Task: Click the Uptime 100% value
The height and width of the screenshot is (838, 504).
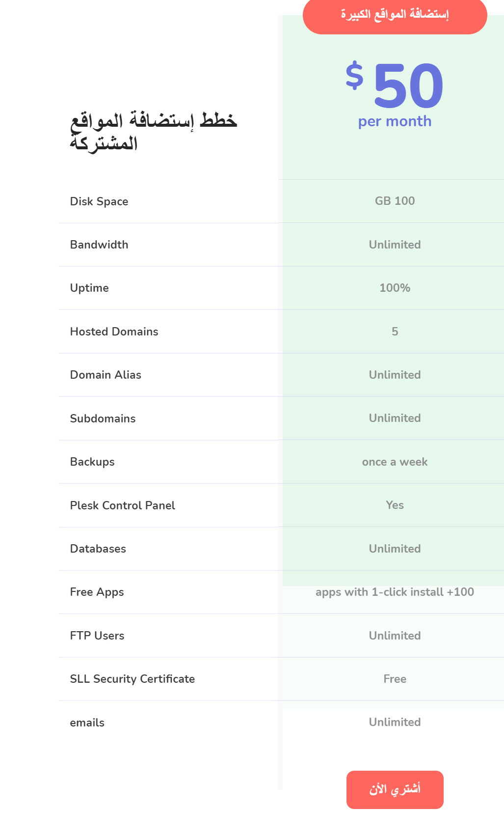Action: 395,288
